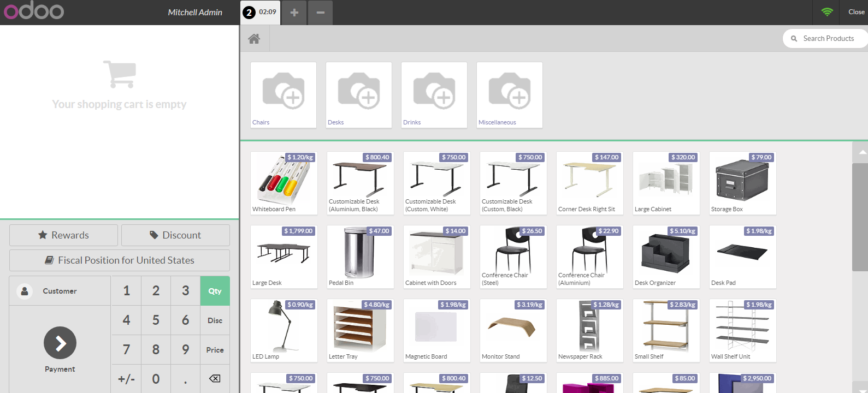Go to the home category icon
868x393 pixels.
tap(254, 39)
